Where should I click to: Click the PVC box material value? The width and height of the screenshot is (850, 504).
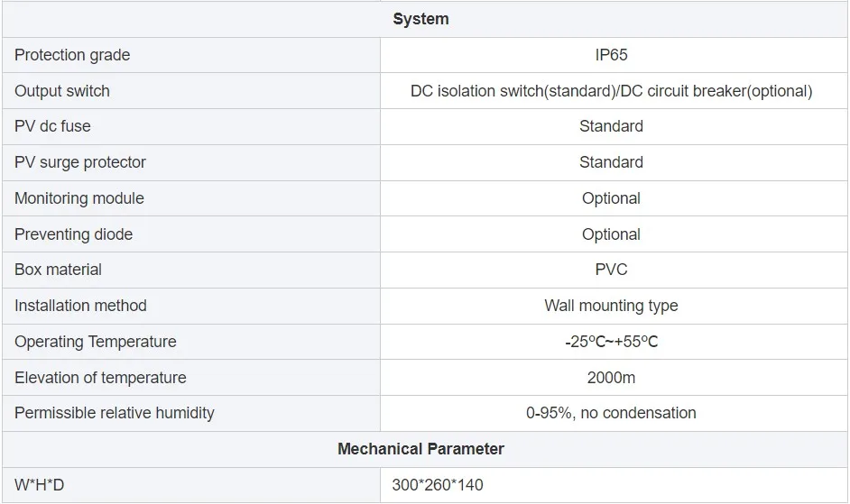coord(611,270)
